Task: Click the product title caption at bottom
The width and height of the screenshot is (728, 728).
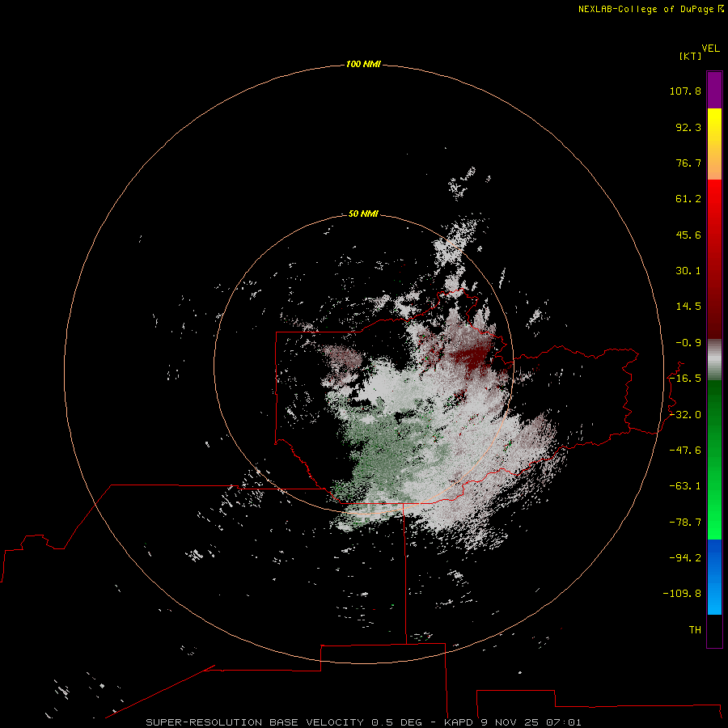Action: point(363,722)
